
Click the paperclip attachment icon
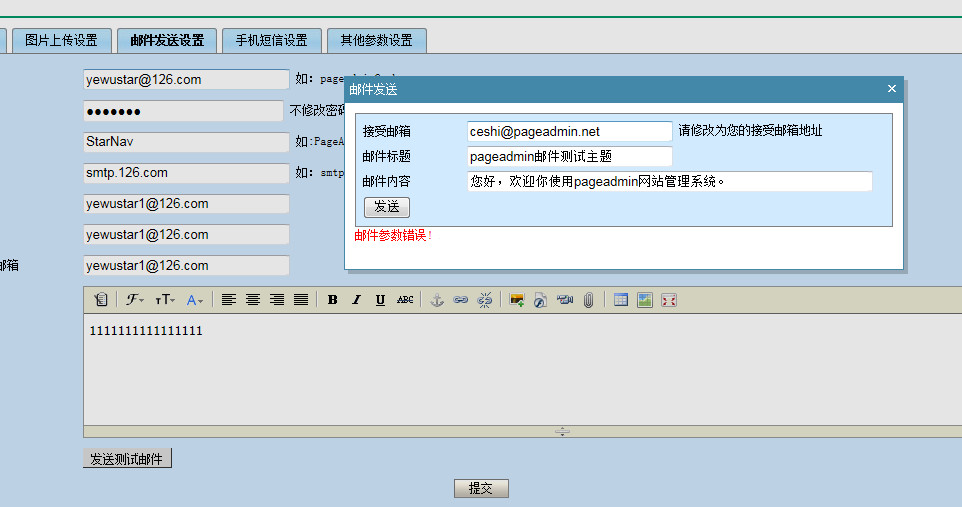point(588,300)
